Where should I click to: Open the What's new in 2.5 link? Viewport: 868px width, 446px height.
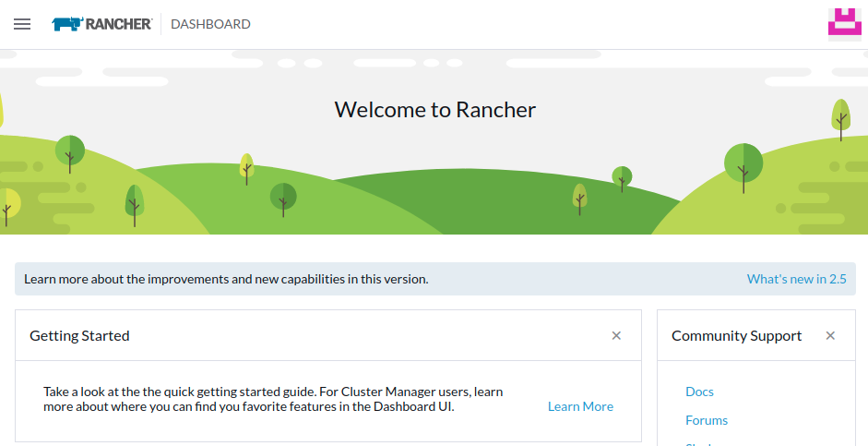(797, 279)
